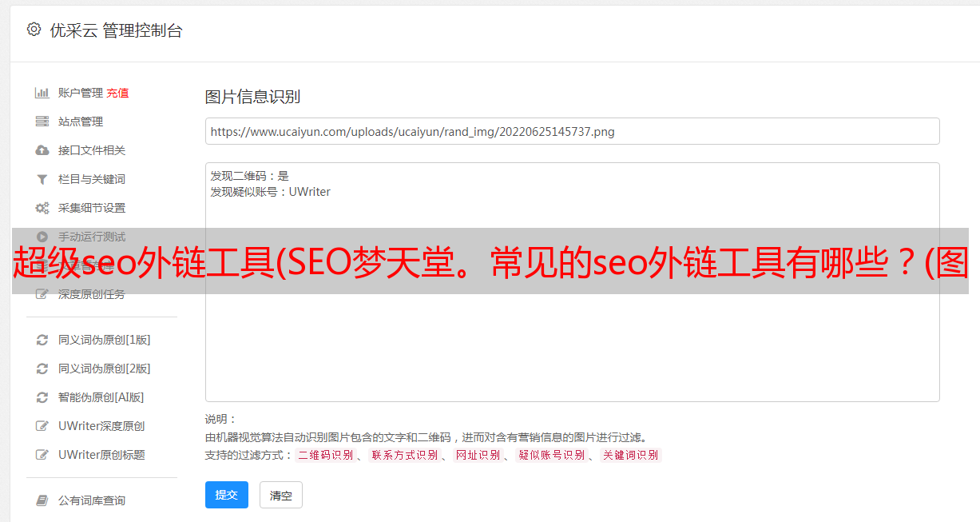The width and height of the screenshot is (980, 522).
Task: Click the 二维码识别 tag
Action: [x=326, y=455]
